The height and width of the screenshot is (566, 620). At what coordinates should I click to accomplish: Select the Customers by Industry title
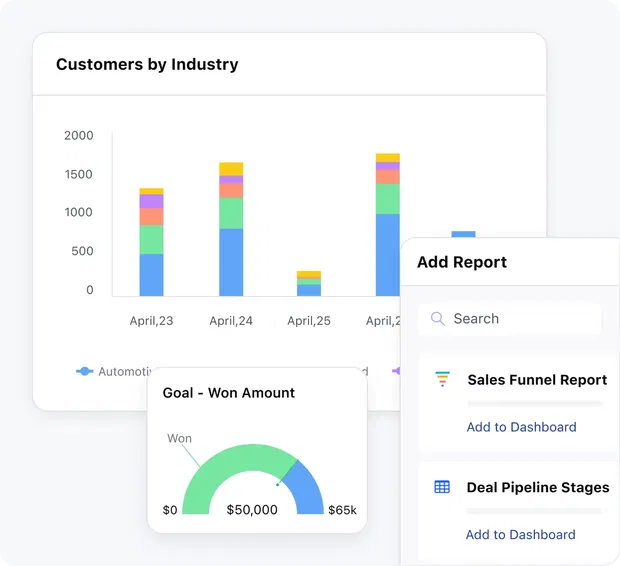point(147,65)
